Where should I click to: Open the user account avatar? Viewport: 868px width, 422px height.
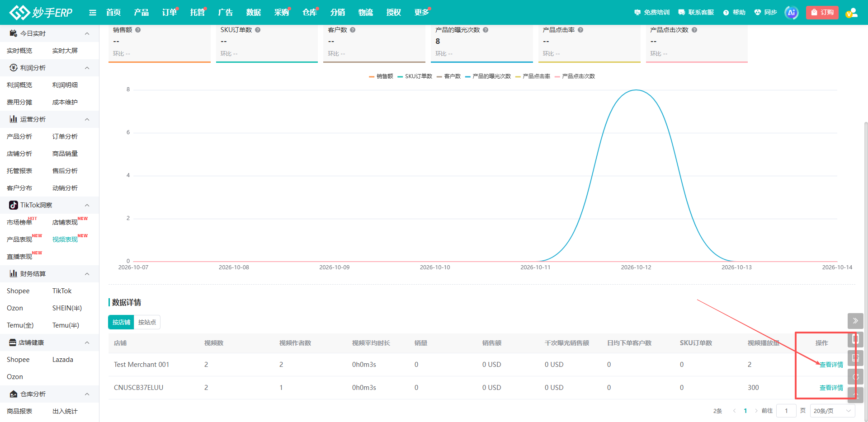click(x=851, y=13)
